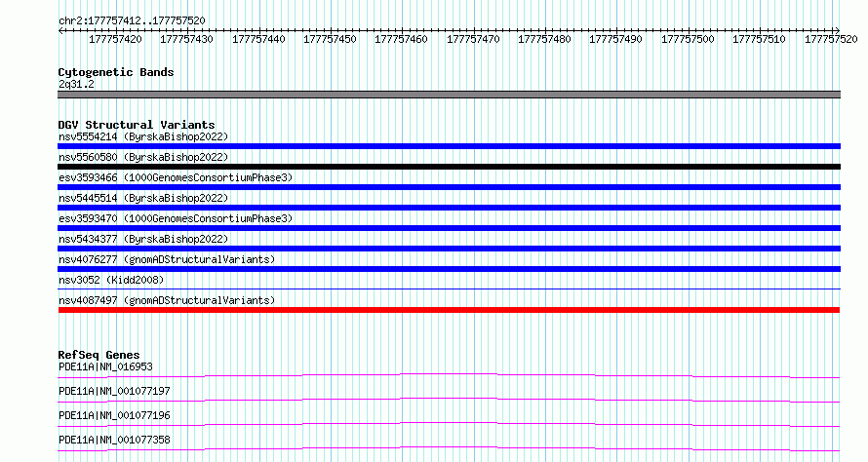Open variant label nsv4076277 (gnomADStructuralVariants)

tap(167, 259)
